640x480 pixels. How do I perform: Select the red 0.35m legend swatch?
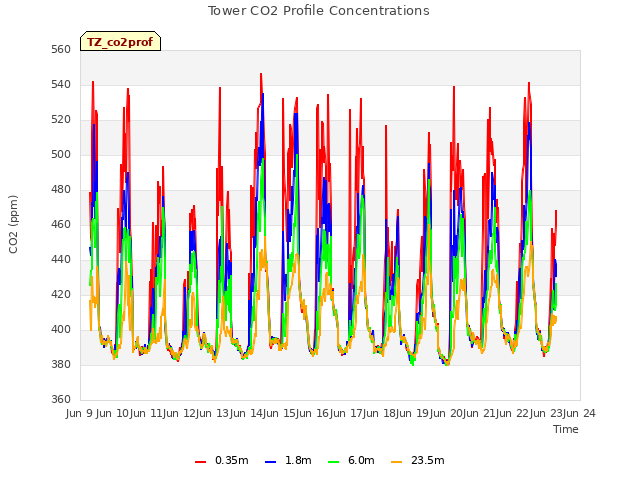[x=200, y=462]
